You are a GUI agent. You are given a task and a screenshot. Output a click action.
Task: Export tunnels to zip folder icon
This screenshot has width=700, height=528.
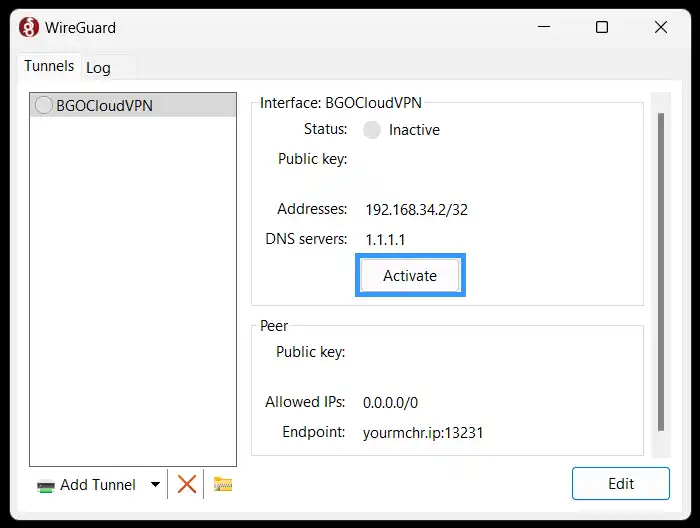(x=223, y=484)
